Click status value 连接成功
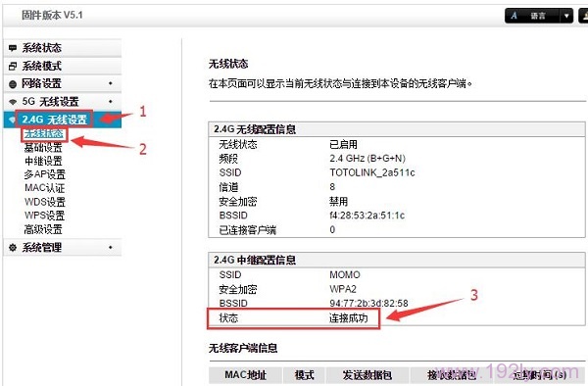This screenshot has height=386, width=588. [348, 318]
